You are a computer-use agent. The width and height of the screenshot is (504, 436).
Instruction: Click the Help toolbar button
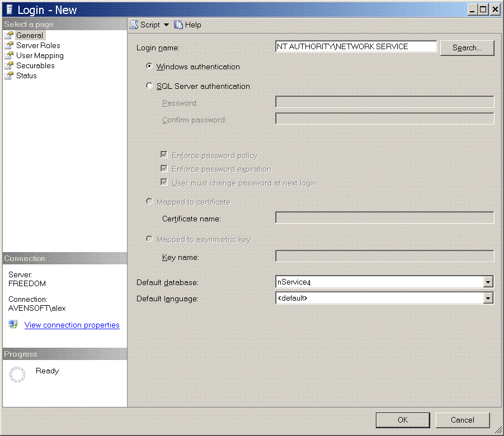click(x=188, y=25)
